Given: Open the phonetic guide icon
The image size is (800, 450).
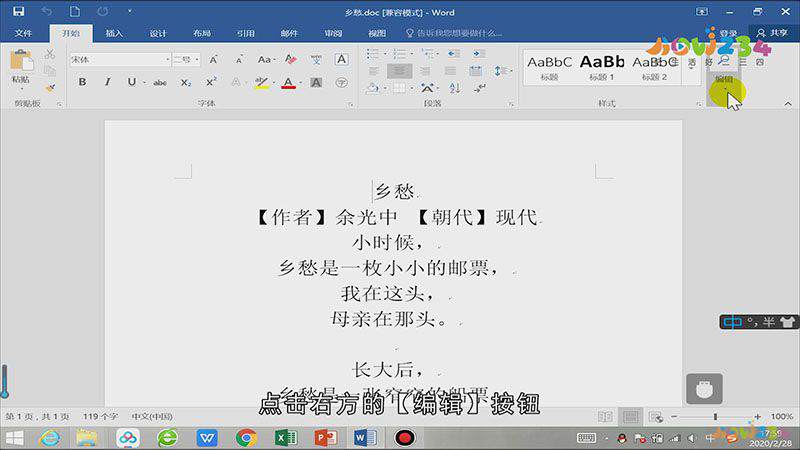Looking at the screenshot, I should 316,60.
